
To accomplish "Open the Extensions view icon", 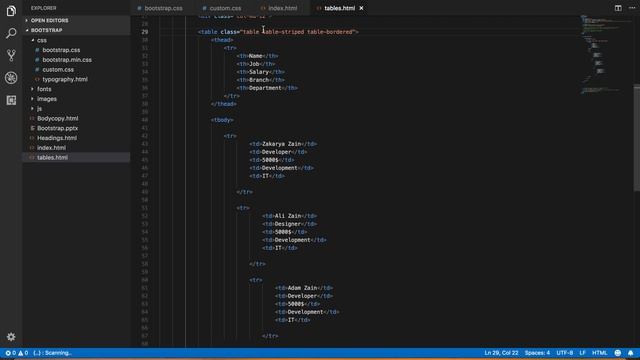I will click(11, 100).
